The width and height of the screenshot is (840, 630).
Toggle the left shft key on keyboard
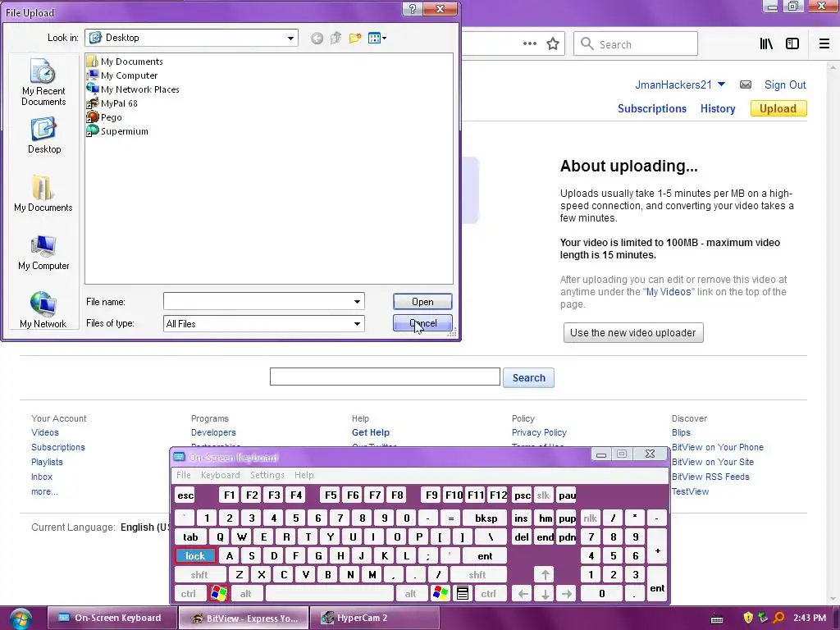point(199,574)
